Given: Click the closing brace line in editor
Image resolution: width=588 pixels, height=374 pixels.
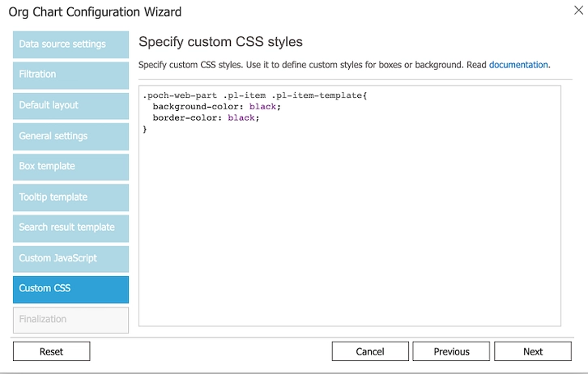Looking at the screenshot, I should [x=145, y=130].
